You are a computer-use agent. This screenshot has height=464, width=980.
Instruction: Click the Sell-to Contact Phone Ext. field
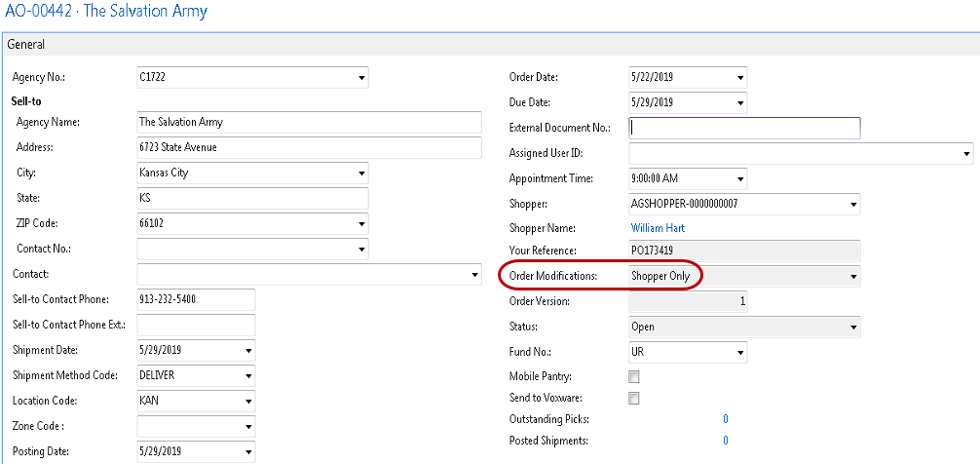[x=195, y=326]
